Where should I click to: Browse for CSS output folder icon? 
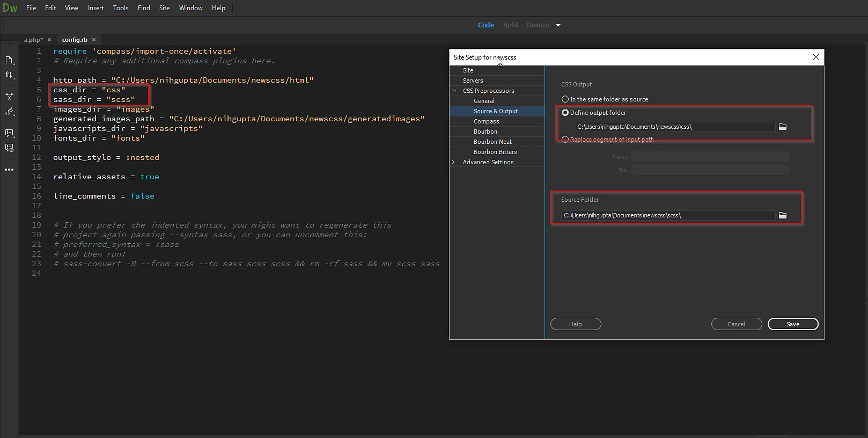click(x=783, y=127)
